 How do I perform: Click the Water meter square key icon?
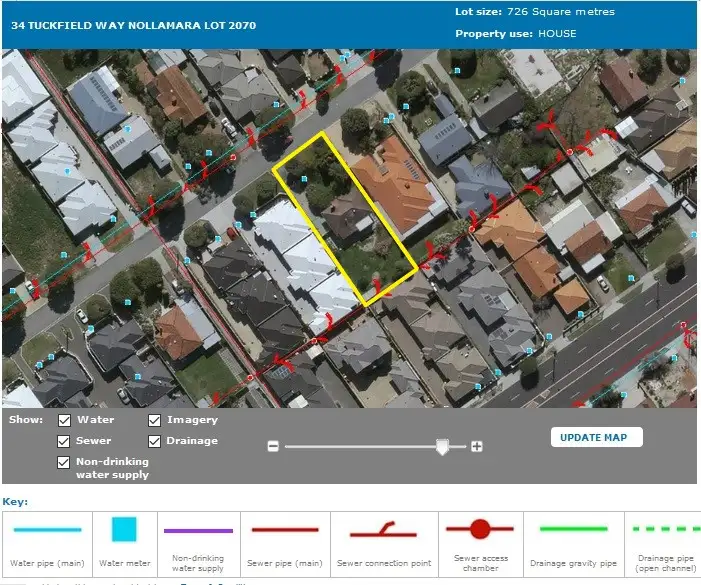(123, 529)
